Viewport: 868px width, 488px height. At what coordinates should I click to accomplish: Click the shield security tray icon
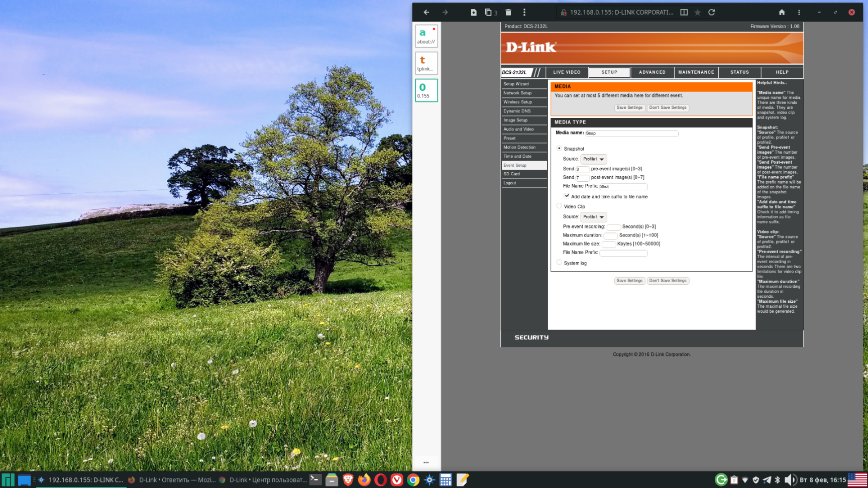click(x=756, y=480)
